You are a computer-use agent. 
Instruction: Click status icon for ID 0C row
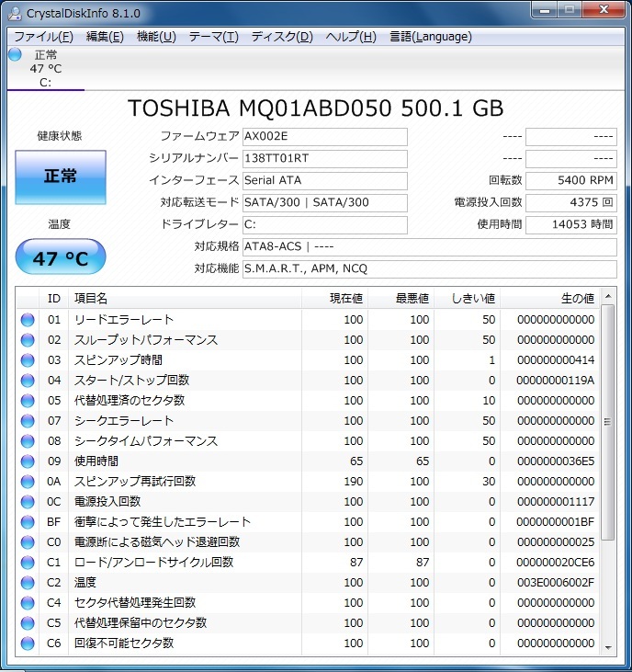coord(28,501)
